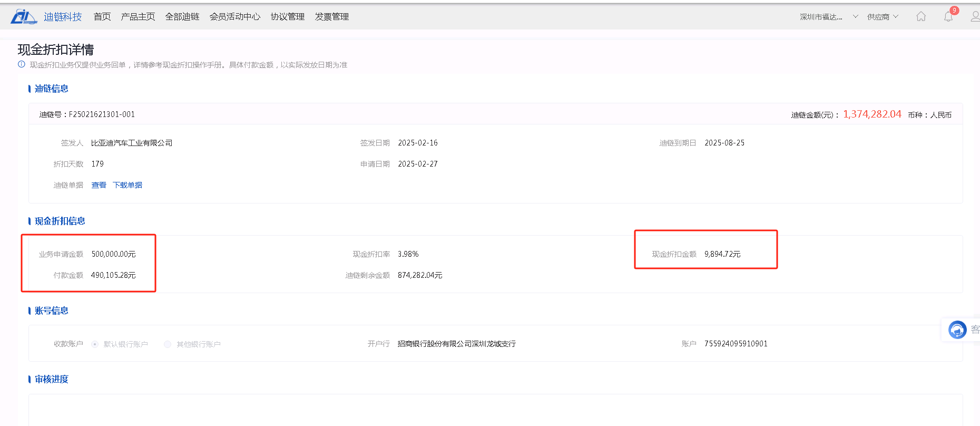Click the 迪链科技 logo icon
Viewport: 980px width, 426px height.
pyautogui.click(x=24, y=17)
